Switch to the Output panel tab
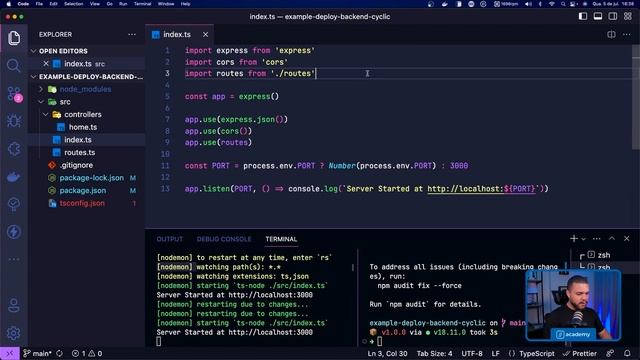 [x=170, y=239]
